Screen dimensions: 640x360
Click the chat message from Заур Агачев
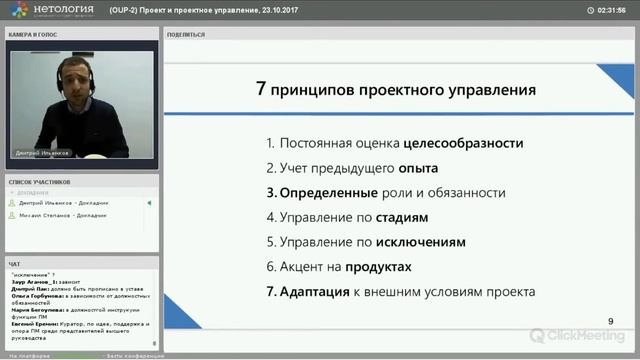coord(46,282)
